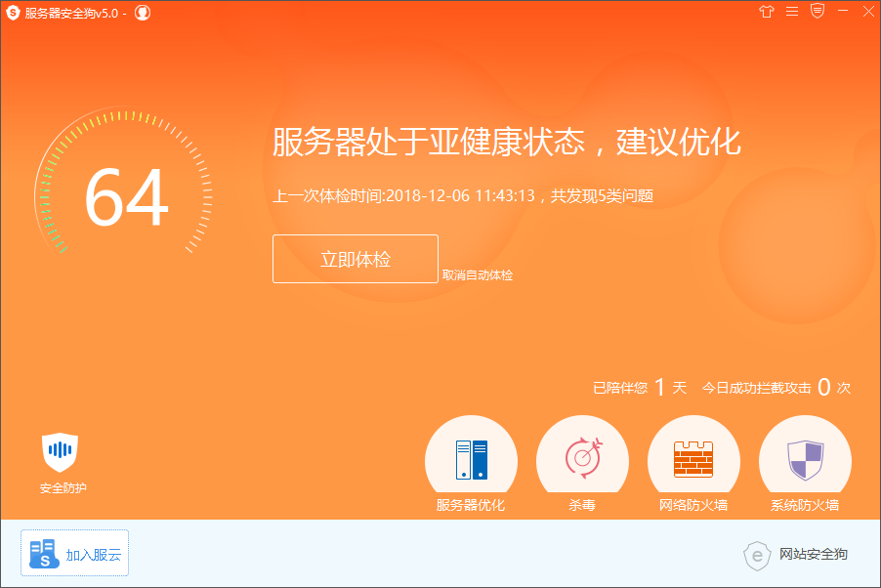Click the 64 health score progress ring
This screenshot has width=881, height=588.
(x=128, y=195)
